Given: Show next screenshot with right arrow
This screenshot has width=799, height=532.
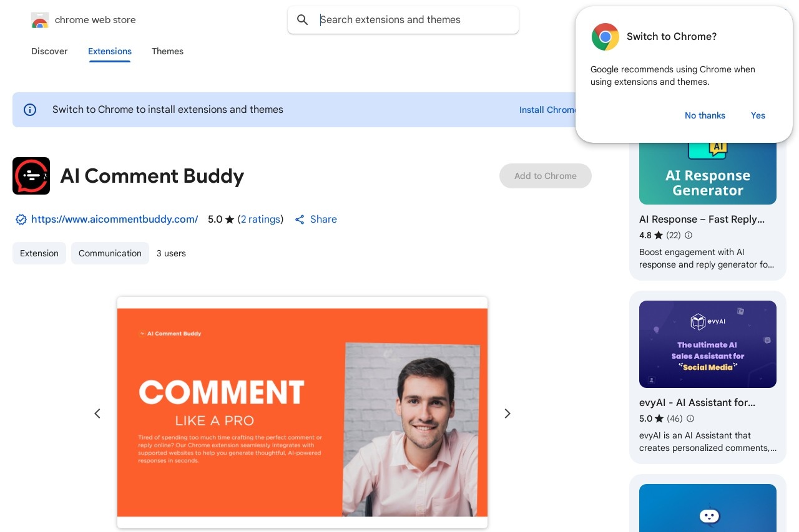Looking at the screenshot, I should point(507,414).
